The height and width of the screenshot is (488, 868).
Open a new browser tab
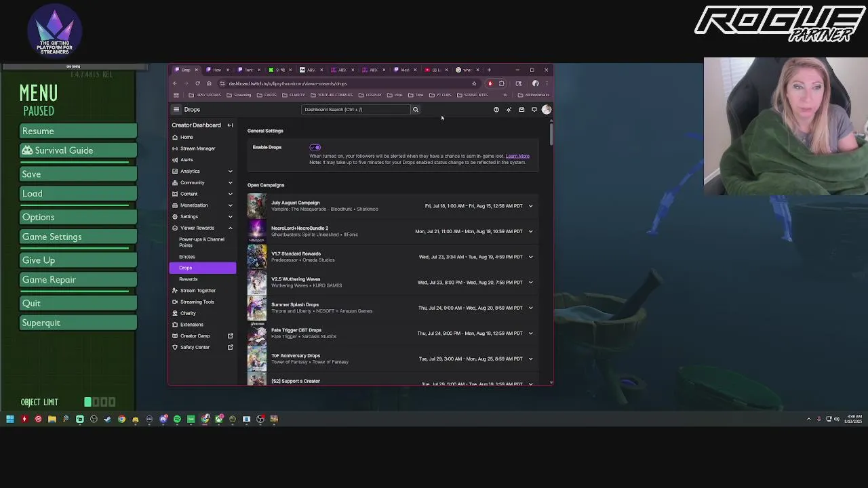[489, 70]
